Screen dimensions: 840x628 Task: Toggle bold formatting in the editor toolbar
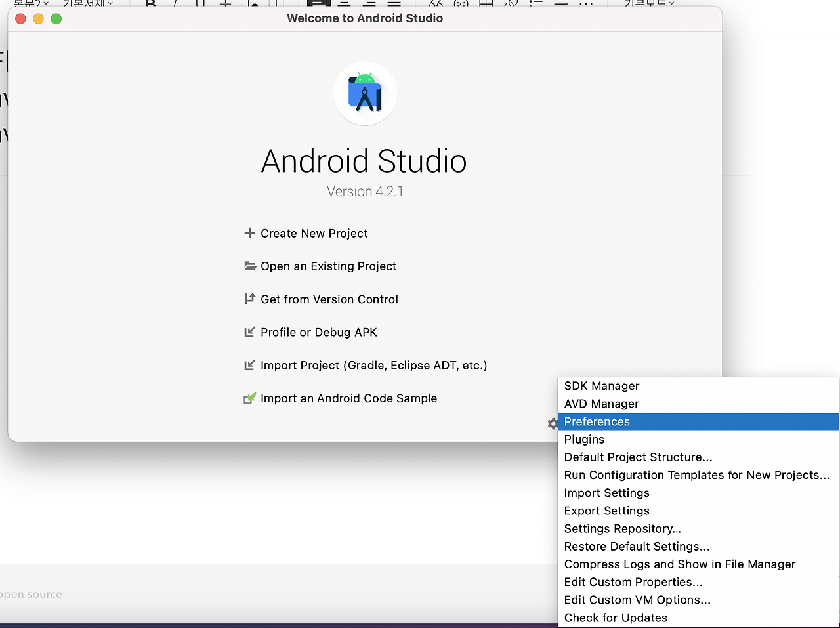pos(150,3)
